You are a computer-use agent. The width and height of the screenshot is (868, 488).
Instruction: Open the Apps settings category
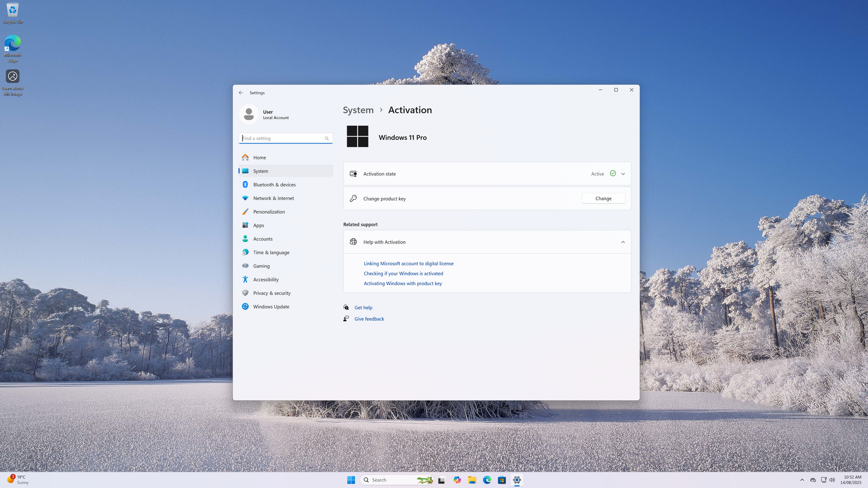click(258, 226)
